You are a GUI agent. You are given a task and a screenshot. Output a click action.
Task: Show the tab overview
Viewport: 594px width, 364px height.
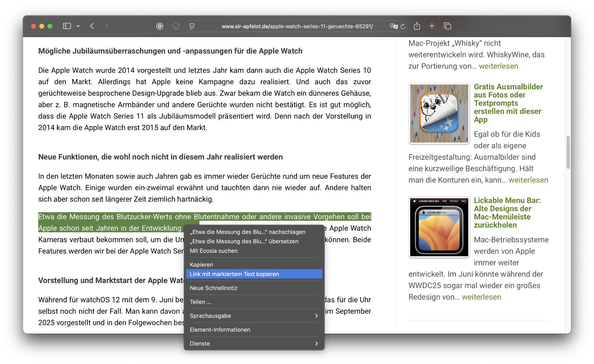447,26
